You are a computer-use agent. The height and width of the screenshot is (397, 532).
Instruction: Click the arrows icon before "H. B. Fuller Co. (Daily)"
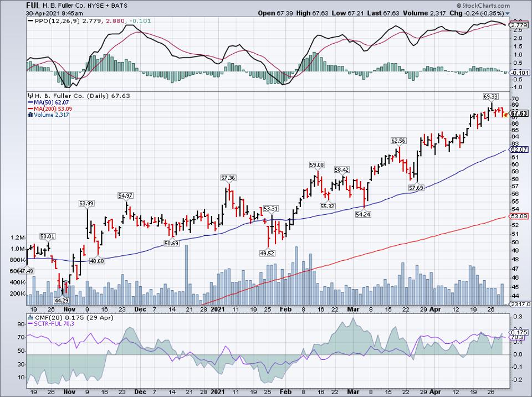(30, 95)
